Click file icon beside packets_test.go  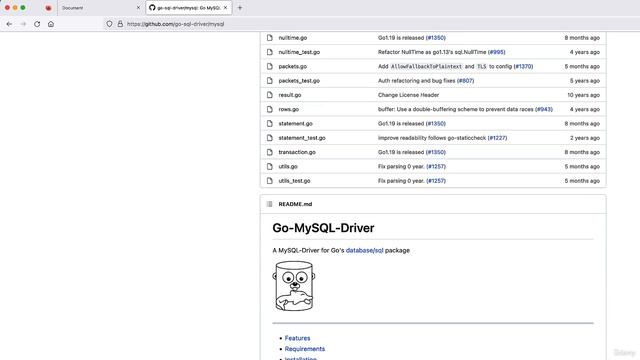click(269, 80)
